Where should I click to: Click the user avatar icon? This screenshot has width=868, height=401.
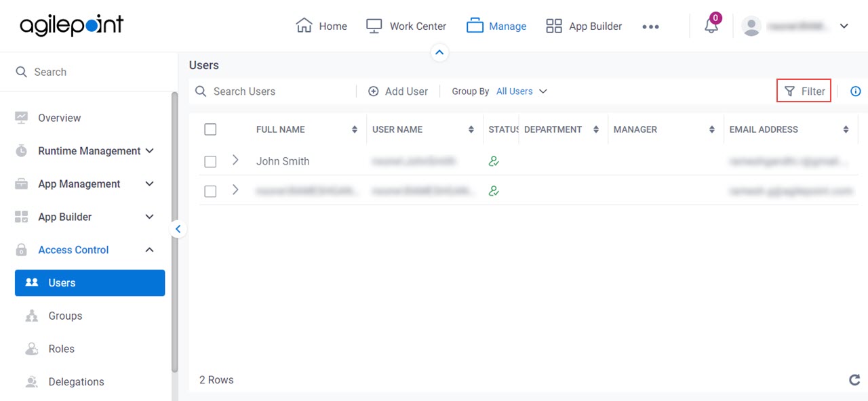751,26
